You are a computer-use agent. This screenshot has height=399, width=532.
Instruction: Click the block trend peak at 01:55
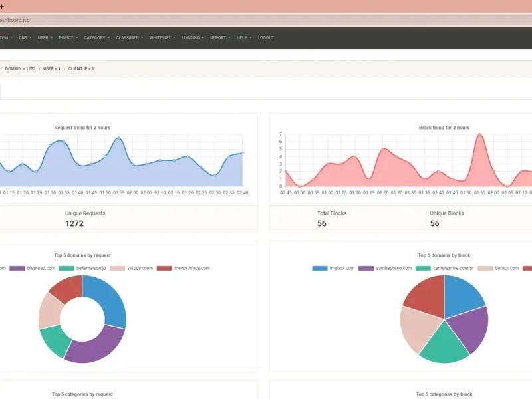(479, 134)
